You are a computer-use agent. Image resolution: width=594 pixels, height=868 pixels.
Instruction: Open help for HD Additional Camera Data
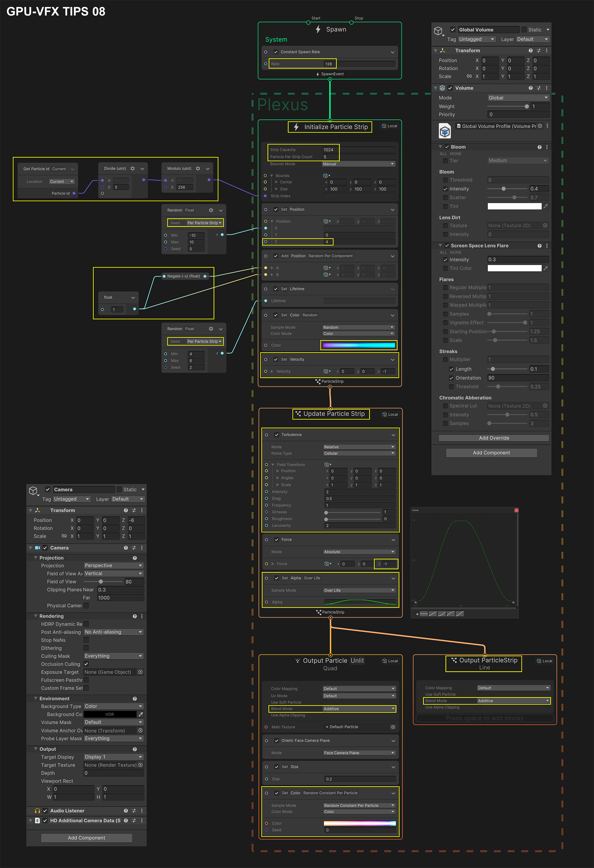126,821
